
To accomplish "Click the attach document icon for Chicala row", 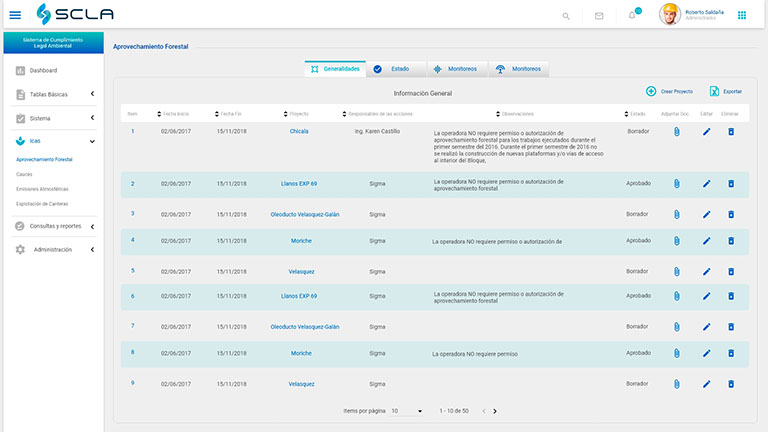I will [x=676, y=131].
